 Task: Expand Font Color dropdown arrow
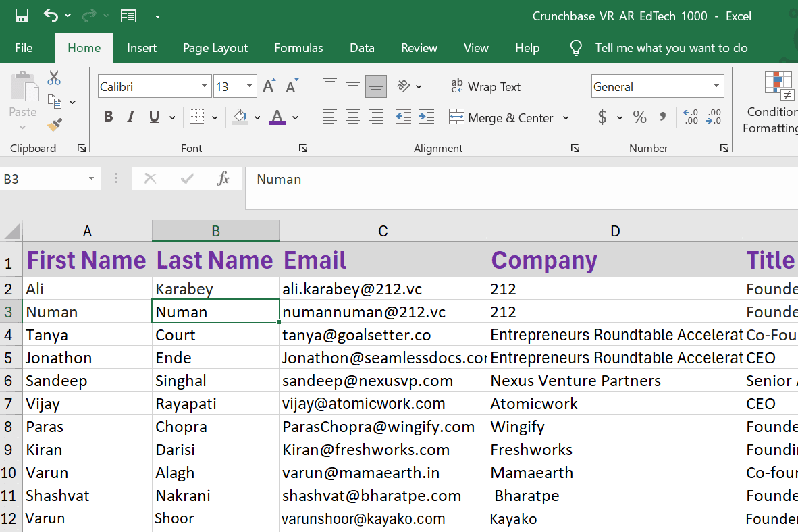tap(295, 117)
